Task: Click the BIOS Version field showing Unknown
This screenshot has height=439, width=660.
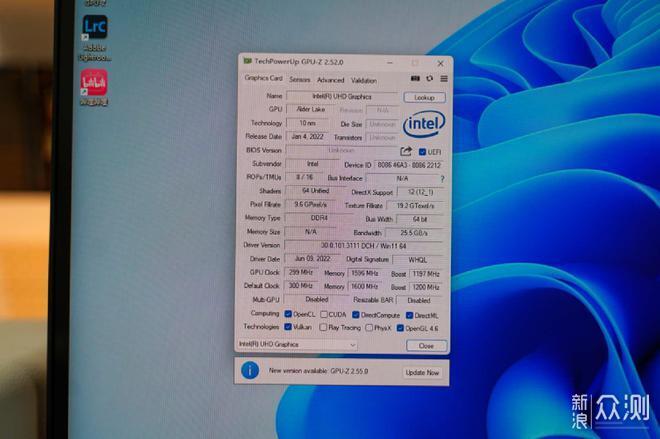Action: tap(341, 150)
